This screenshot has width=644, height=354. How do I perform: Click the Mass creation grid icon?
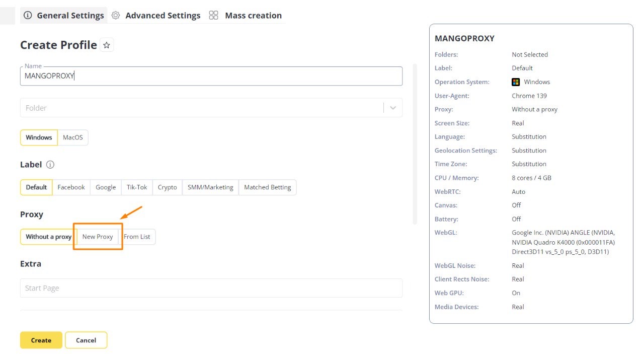point(214,16)
